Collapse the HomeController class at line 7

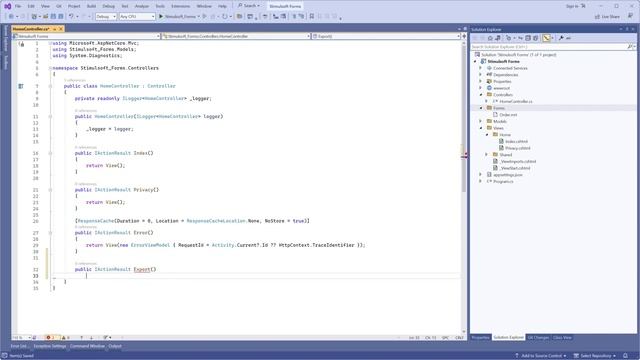pyautogui.click(x=50, y=86)
